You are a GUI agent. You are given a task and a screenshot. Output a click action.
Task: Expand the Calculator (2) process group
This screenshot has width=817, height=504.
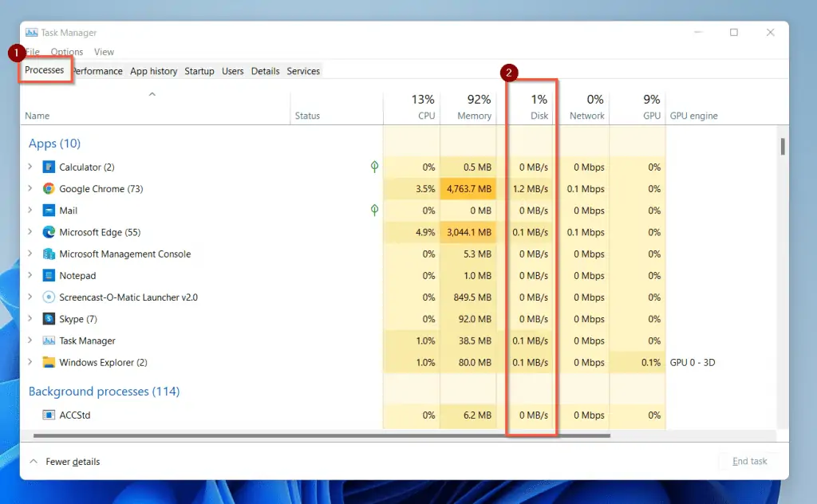click(30, 167)
